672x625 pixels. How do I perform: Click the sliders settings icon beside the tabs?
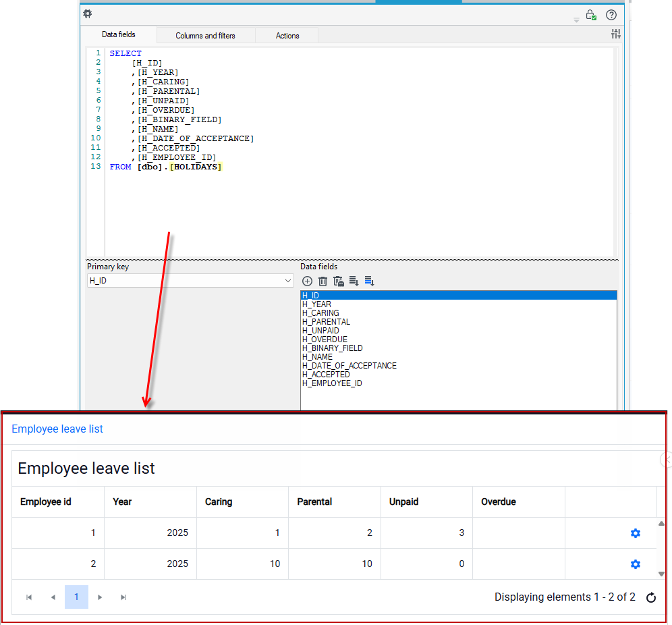pyautogui.click(x=615, y=34)
